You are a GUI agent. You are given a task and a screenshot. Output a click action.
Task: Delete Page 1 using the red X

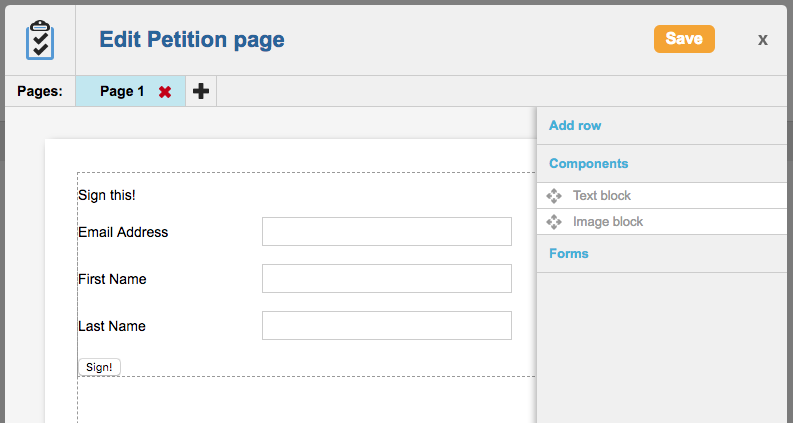[x=165, y=92]
